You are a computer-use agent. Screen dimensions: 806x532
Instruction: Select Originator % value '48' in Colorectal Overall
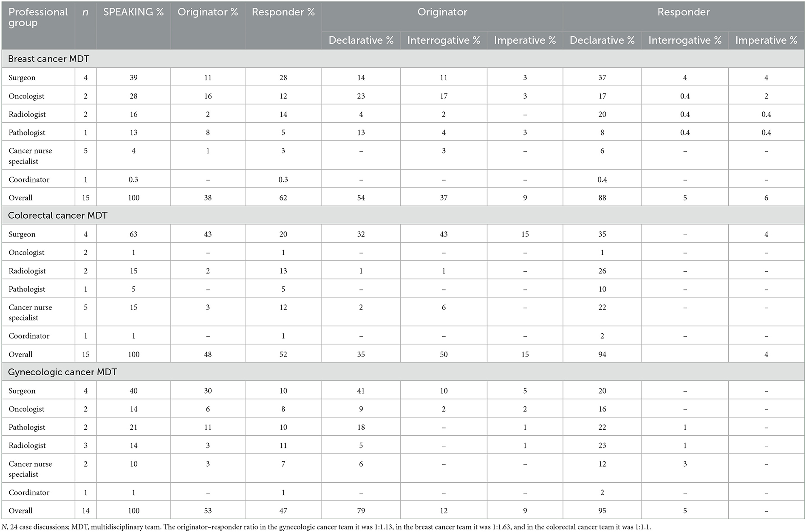[x=208, y=355]
